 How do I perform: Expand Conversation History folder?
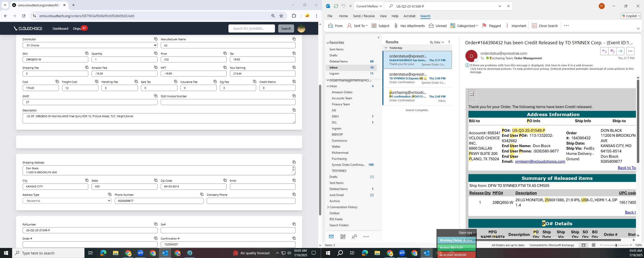(x=328, y=207)
